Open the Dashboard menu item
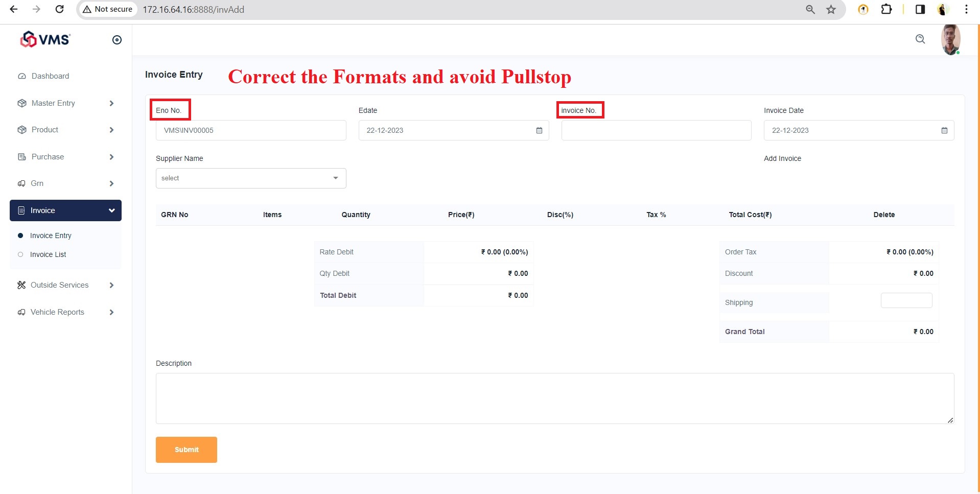The width and height of the screenshot is (980, 494). 50,76
